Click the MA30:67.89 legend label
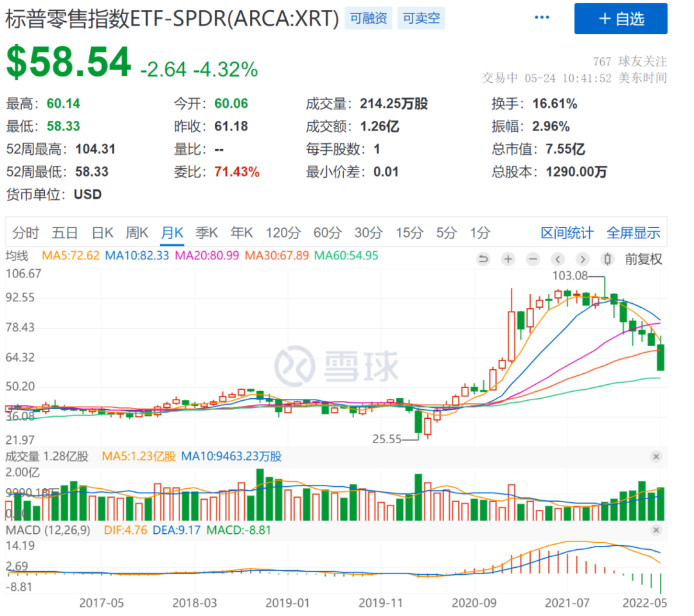Viewport: 694px width, 616px height. pos(276,256)
